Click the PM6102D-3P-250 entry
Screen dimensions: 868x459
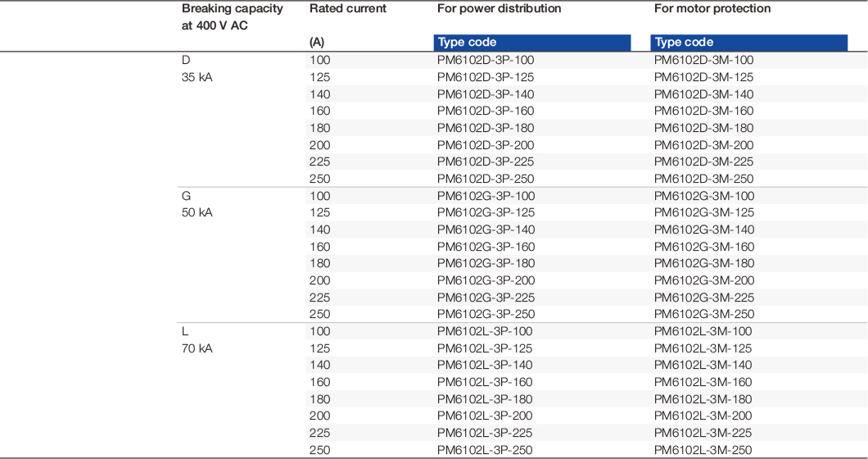click(486, 179)
